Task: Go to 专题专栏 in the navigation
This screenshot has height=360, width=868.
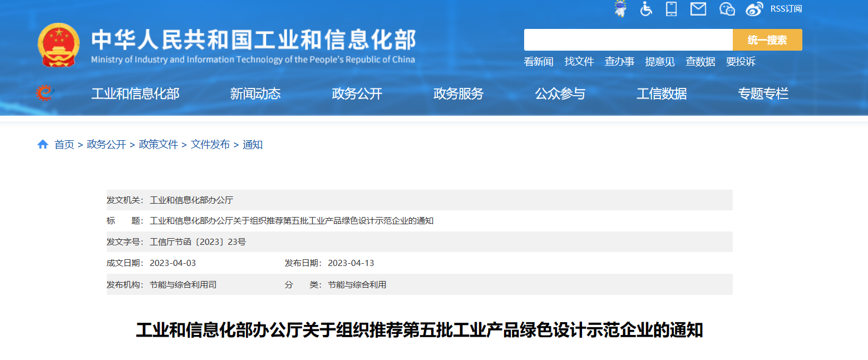Action: (763, 94)
